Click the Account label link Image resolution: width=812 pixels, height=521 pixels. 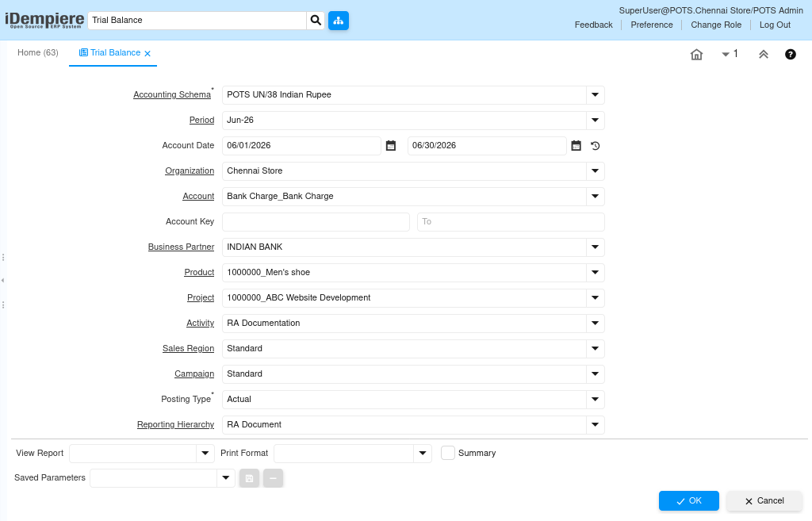tap(198, 197)
